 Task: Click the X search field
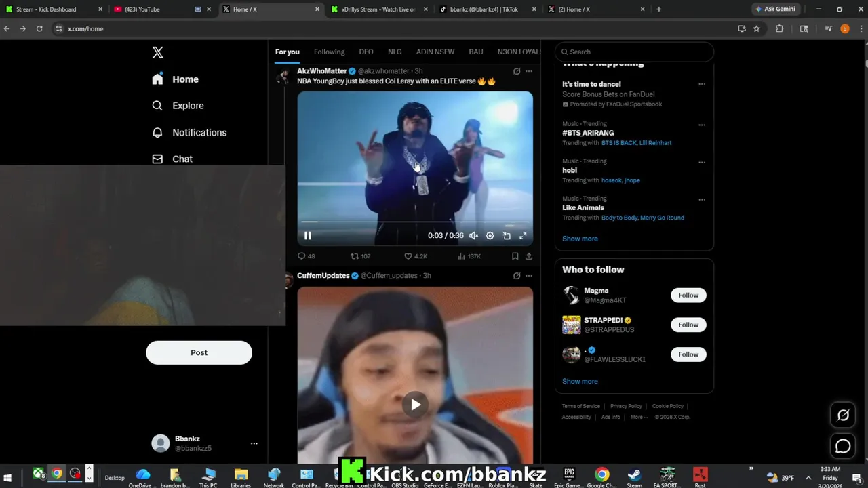pyautogui.click(x=634, y=52)
